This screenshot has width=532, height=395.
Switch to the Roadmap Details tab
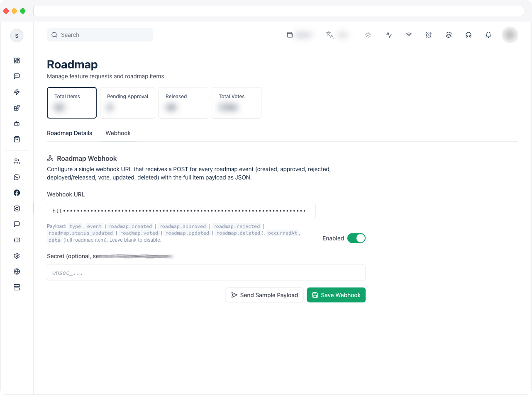coord(69,133)
